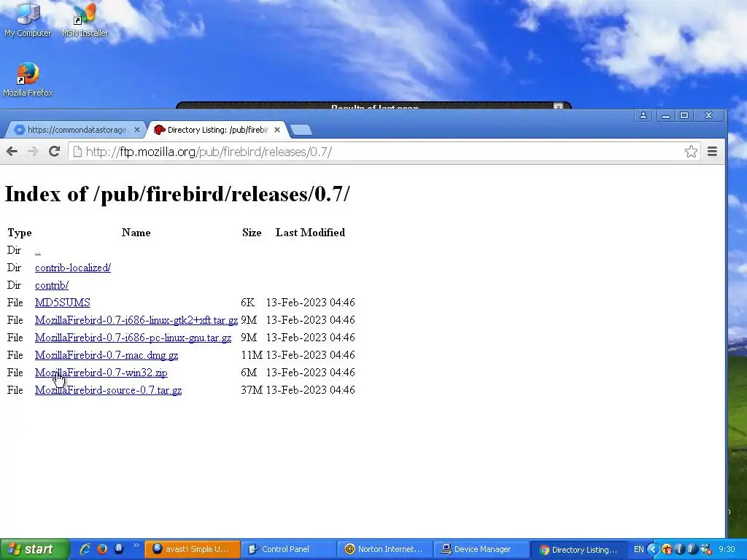The width and height of the screenshot is (747, 560).
Task: Download MozillaFirebird-source-0.7.tar.gz
Action: tap(108, 390)
